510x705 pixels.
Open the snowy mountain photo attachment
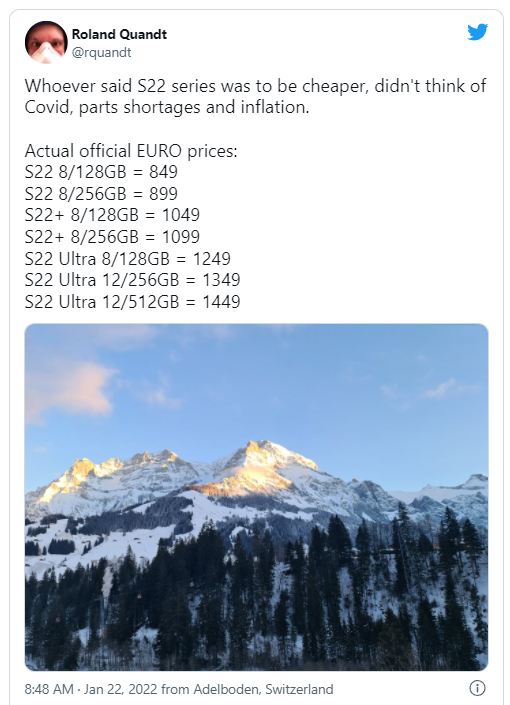(256, 497)
